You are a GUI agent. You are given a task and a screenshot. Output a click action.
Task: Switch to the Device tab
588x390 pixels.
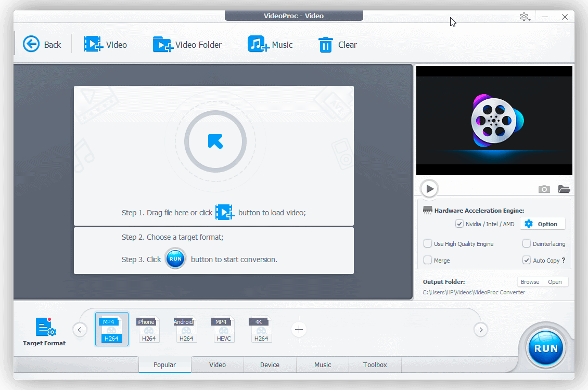click(270, 365)
